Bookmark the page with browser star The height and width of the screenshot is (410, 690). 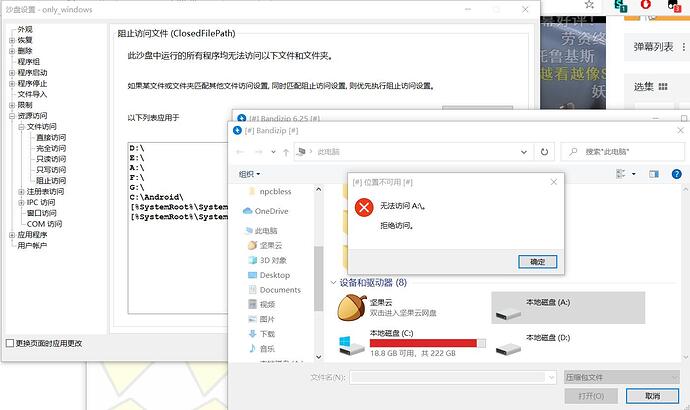pos(589,5)
